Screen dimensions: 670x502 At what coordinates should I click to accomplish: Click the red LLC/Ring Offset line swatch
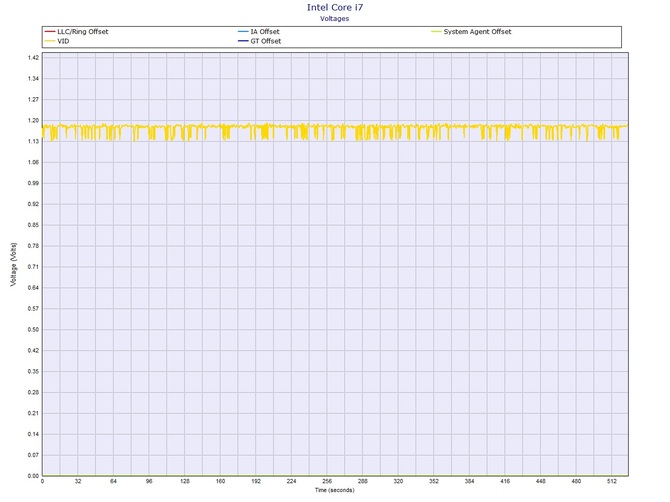[50, 32]
